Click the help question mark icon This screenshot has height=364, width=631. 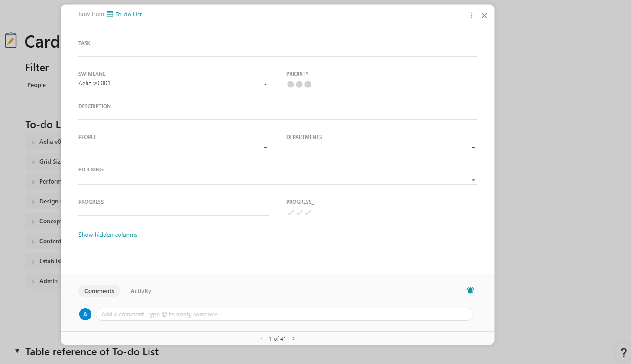pyautogui.click(x=623, y=352)
